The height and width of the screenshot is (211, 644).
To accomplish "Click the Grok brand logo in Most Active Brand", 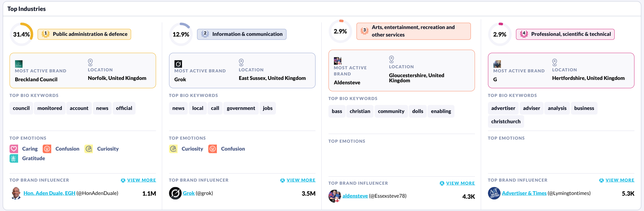I will click(178, 64).
